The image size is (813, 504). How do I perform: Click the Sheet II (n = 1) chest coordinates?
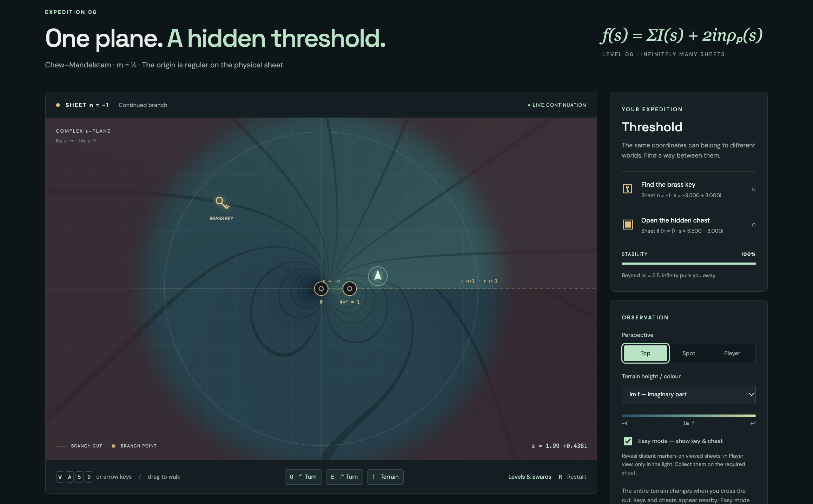pyautogui.click(x=682, y=231)
